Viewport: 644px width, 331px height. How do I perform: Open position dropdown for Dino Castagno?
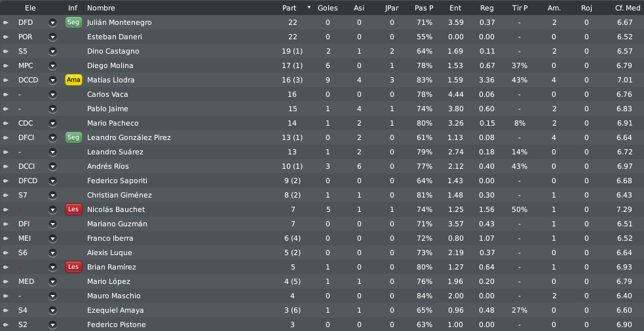point(52,51)
